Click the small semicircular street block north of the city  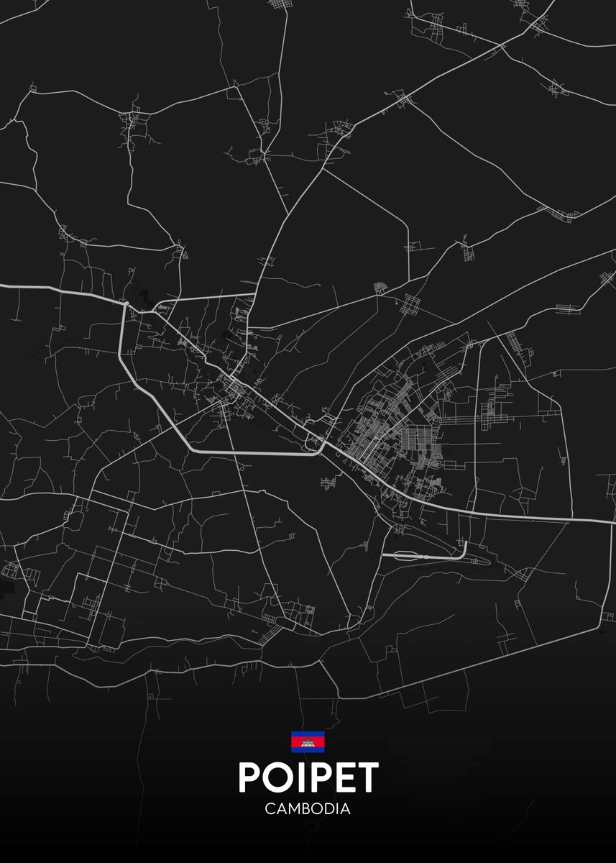click(x=380, y=289)
